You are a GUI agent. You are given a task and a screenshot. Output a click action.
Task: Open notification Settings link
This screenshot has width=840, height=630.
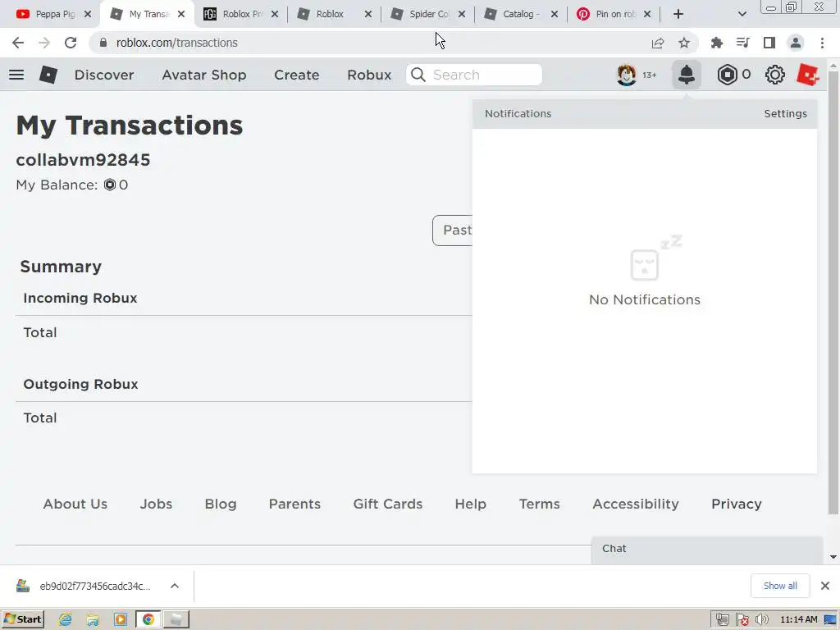click(x=785, y=113)
